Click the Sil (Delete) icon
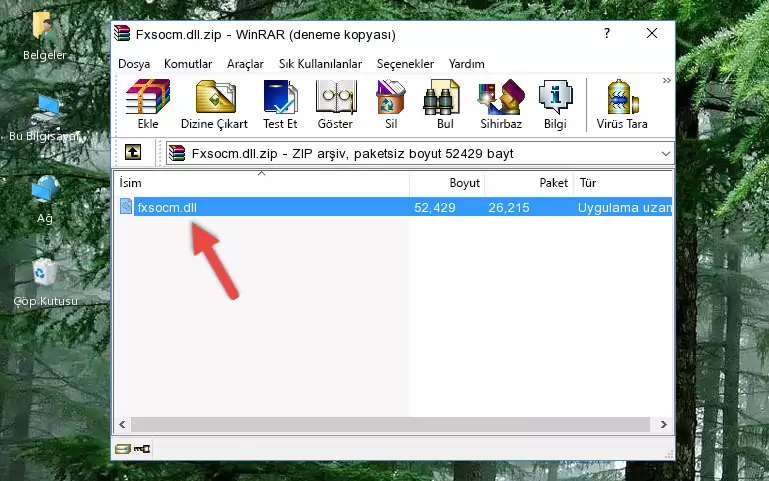 click(x=391, y=104)
